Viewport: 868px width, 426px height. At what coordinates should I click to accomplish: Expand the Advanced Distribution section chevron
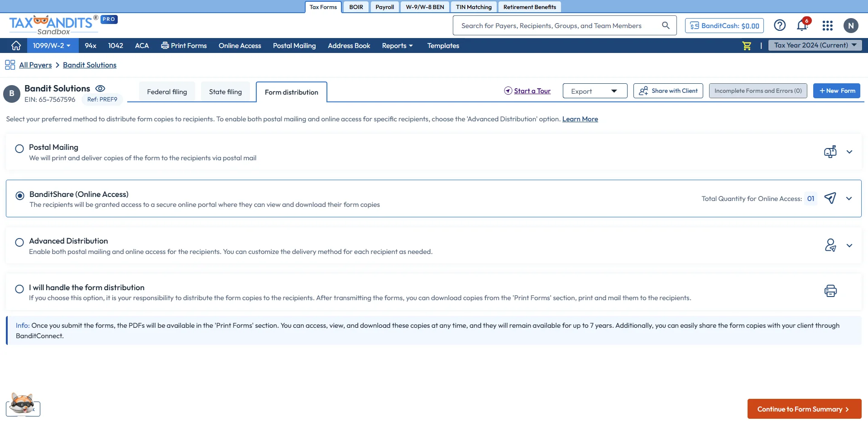click(849, 245)
